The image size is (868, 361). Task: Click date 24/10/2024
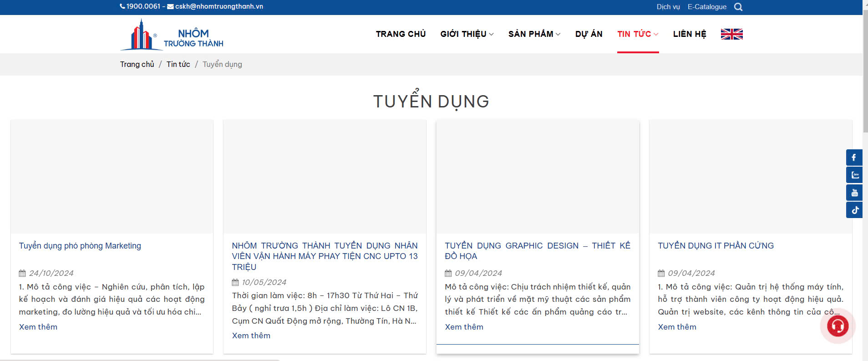[51, 273]
